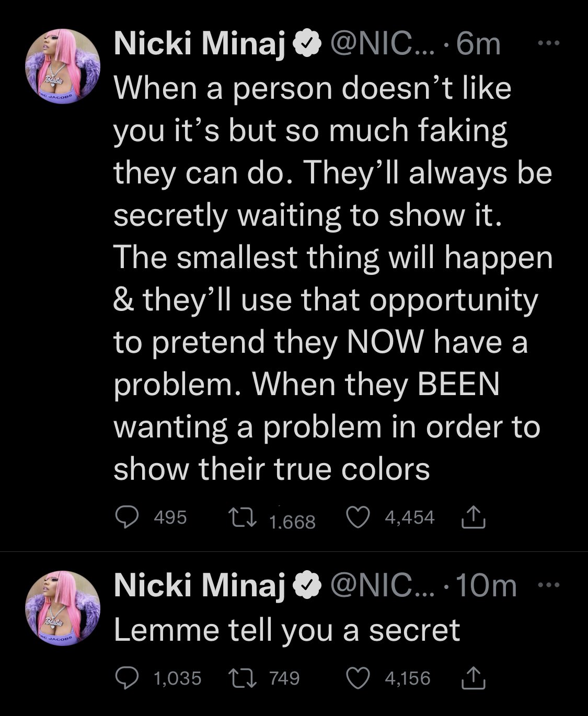Open the tweet text about true colors
588x716 pixels.
[329, 277]
